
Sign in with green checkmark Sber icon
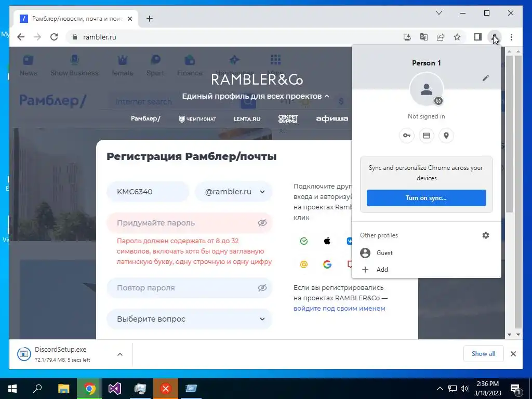pos(304,241)
